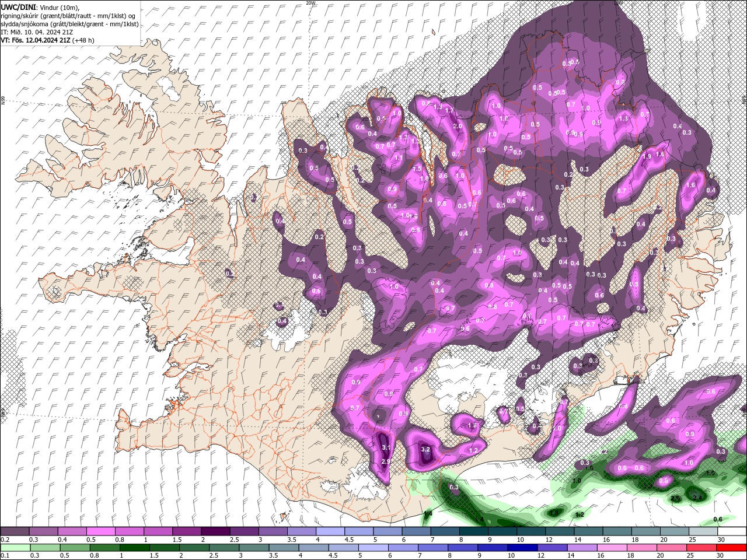Click the crimson 25 swatch in bottom legend row
This screenshot has height=560, width=747.
[702, 548]
